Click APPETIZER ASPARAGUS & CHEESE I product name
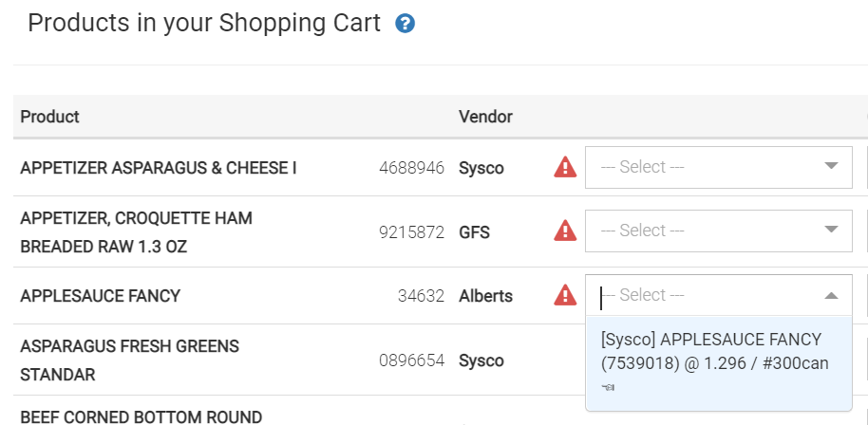This screenshot has height=425, width=868. pos(159,168)
